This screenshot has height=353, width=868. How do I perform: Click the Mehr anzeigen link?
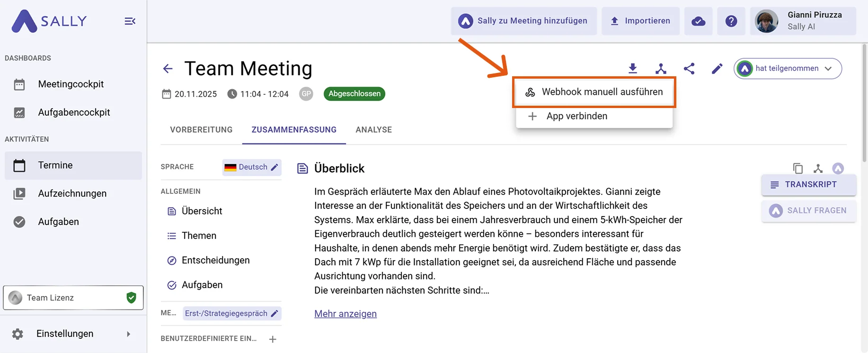[x=345, y=314]
